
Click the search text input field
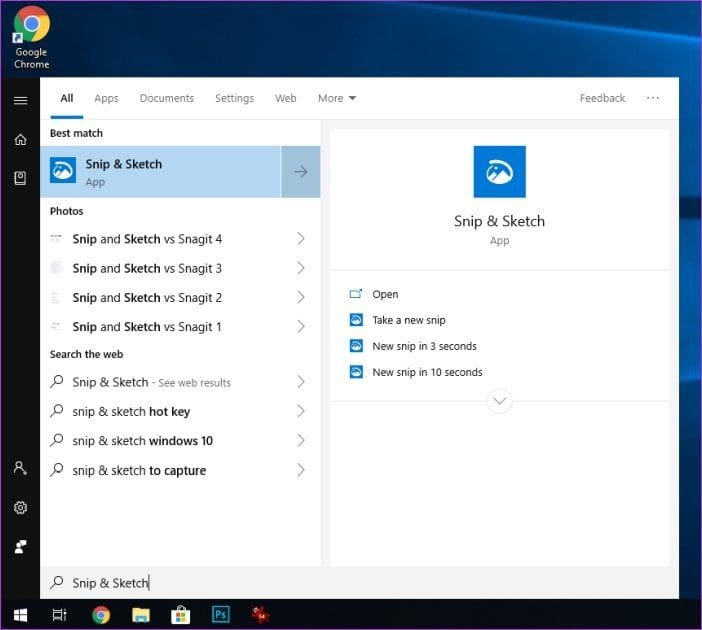point(359,583)
